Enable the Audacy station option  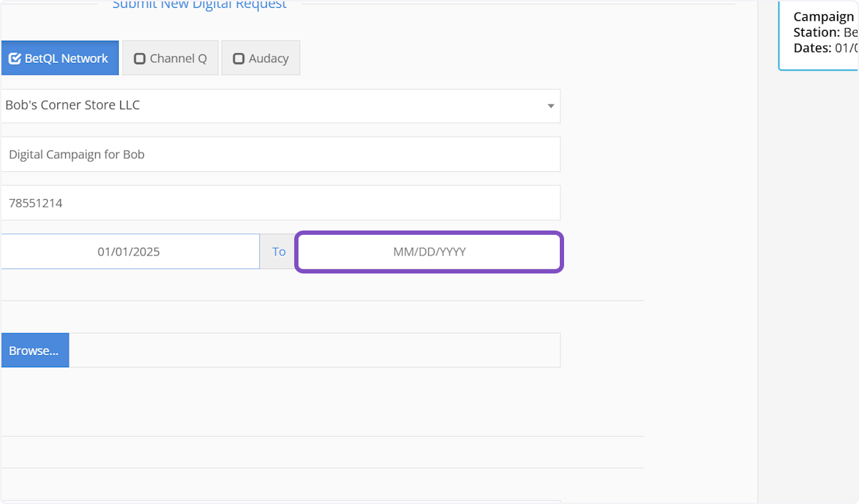click(x=261, y=58)
